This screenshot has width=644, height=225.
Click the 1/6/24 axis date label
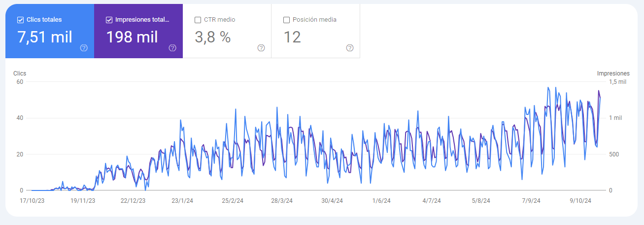pos(381,201)
